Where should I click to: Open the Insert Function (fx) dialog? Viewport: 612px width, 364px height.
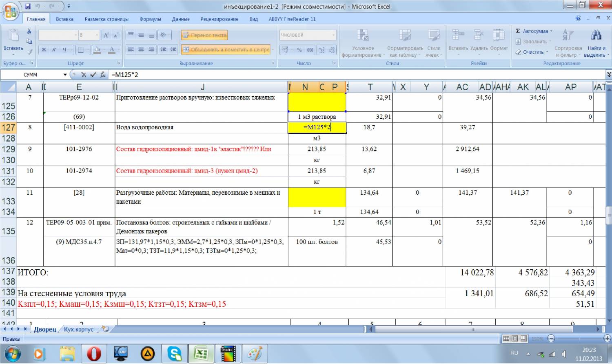click(103, 75)
